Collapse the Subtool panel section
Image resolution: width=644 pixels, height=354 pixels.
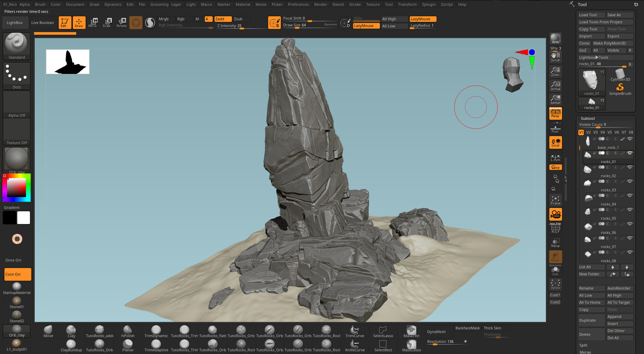[x=588, y=119]
